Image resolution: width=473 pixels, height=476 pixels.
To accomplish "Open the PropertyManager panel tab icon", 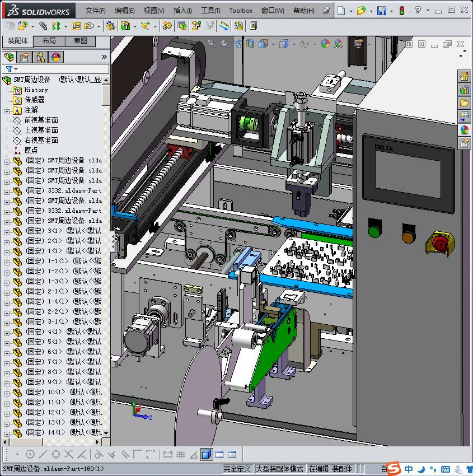I will pos(25,57).
